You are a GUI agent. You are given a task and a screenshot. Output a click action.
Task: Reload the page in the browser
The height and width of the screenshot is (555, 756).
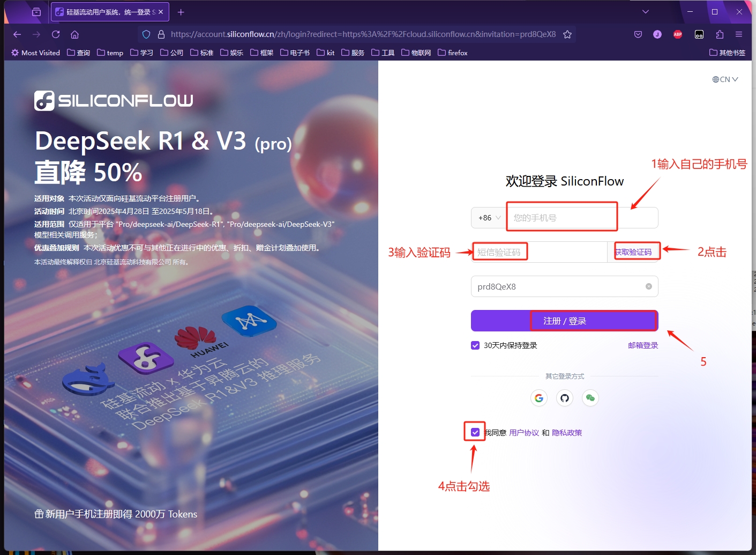(56, 34)
